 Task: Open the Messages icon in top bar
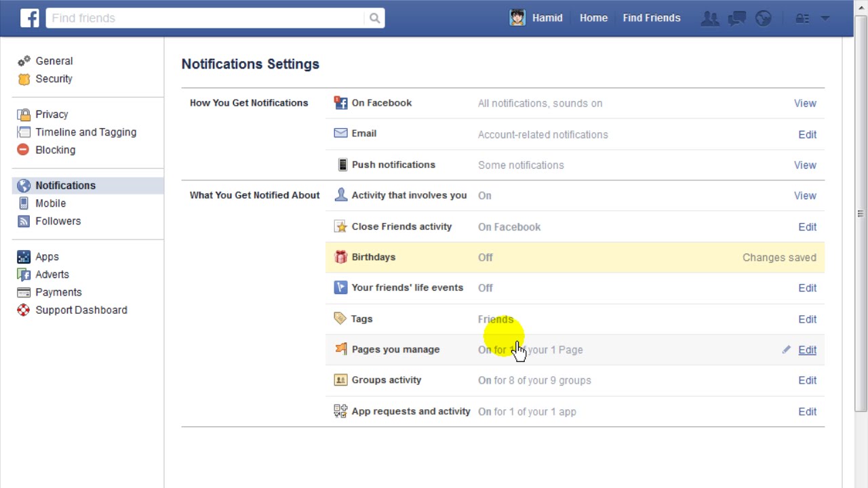(x=737, y=18)
